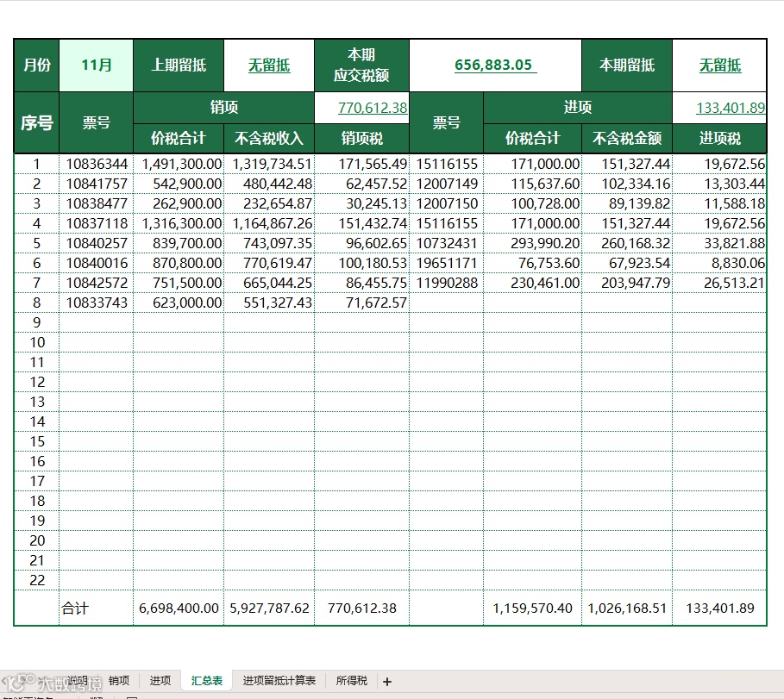Click ticket number 10833743
This screenshot has width=784, height=699.
tap(97, 303)
